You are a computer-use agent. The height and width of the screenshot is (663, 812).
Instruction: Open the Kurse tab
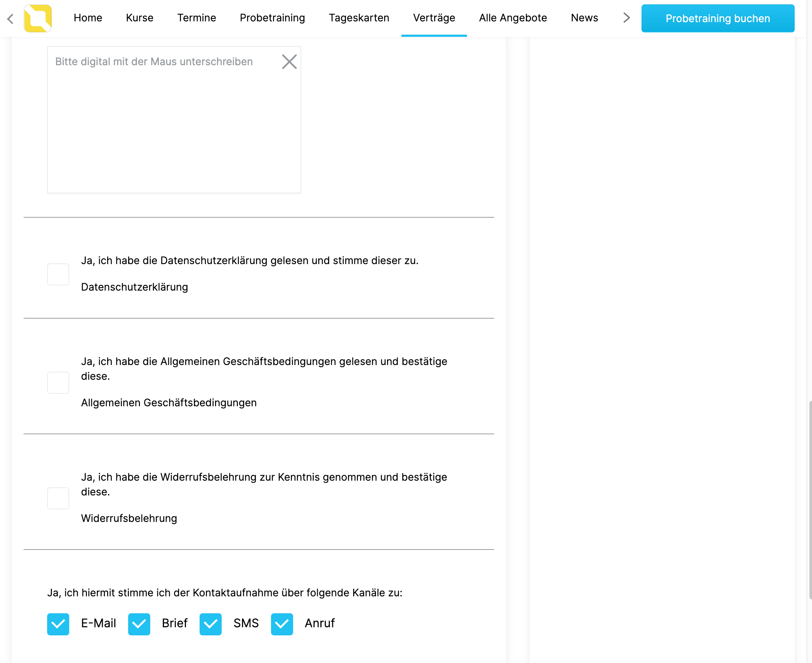coord(140,18)
